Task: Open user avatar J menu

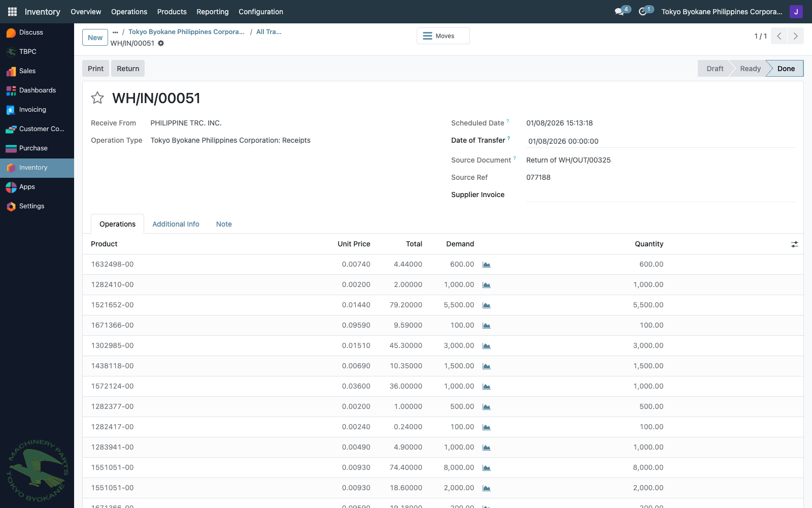Action: (x=796, y=12)
